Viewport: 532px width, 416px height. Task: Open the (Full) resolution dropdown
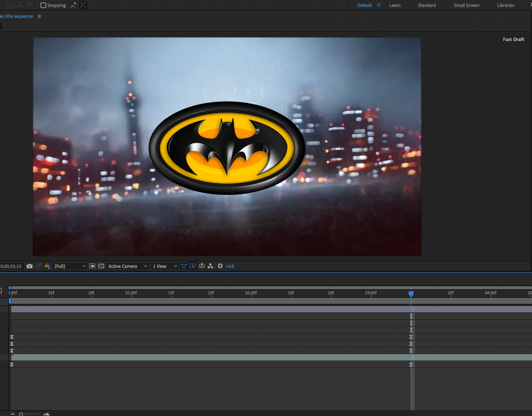coord(70,266)
